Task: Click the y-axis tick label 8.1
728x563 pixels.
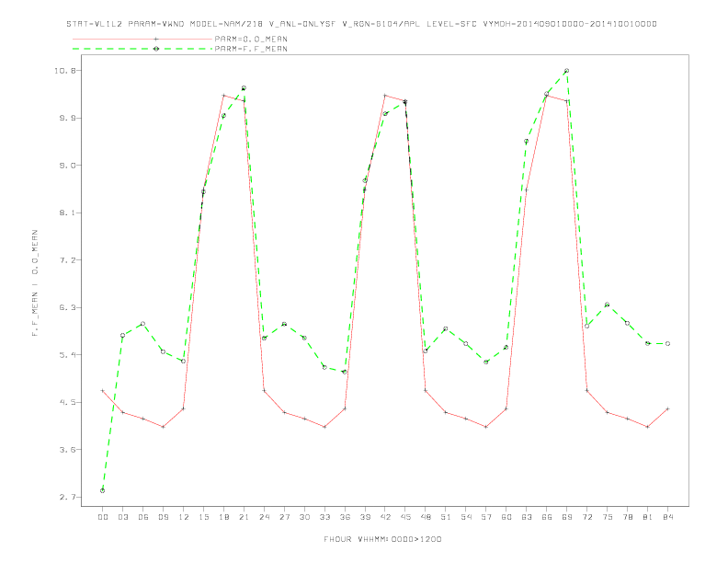Action: pyautogui.click(x=67, y=213)
